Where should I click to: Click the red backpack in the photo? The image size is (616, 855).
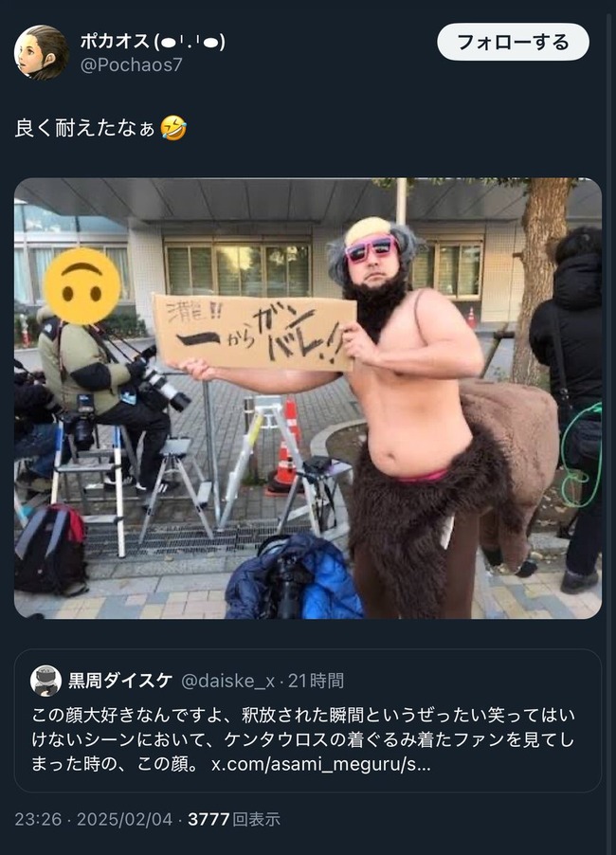[x=50, y=550]
